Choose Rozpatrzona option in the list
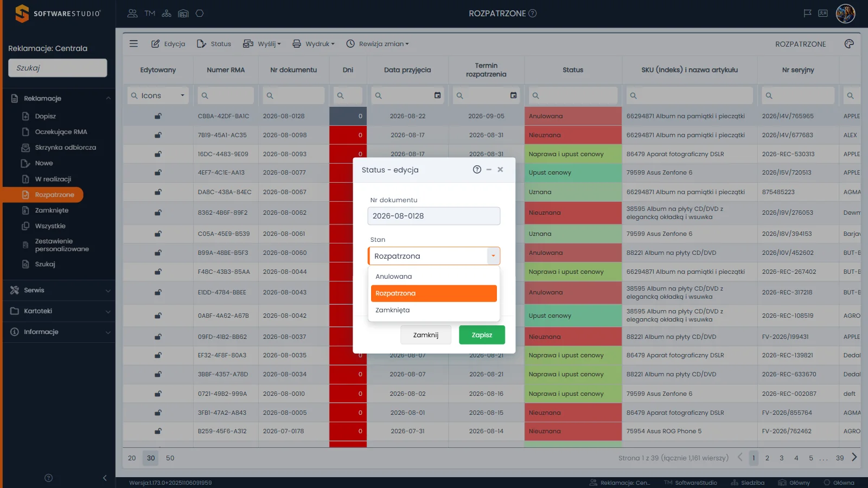This screenshot has width=868, height=488. click(433, 293)
